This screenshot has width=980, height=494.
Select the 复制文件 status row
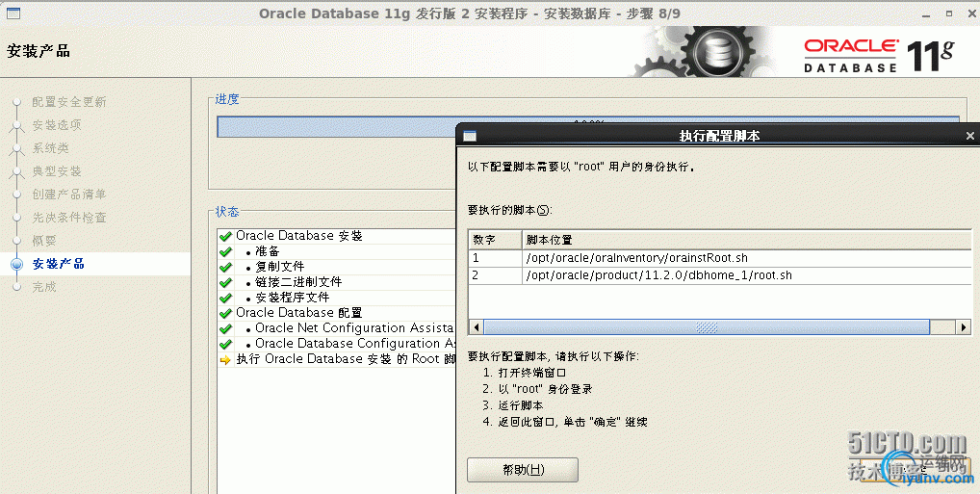pyautogui.click(x=336, y=267)
